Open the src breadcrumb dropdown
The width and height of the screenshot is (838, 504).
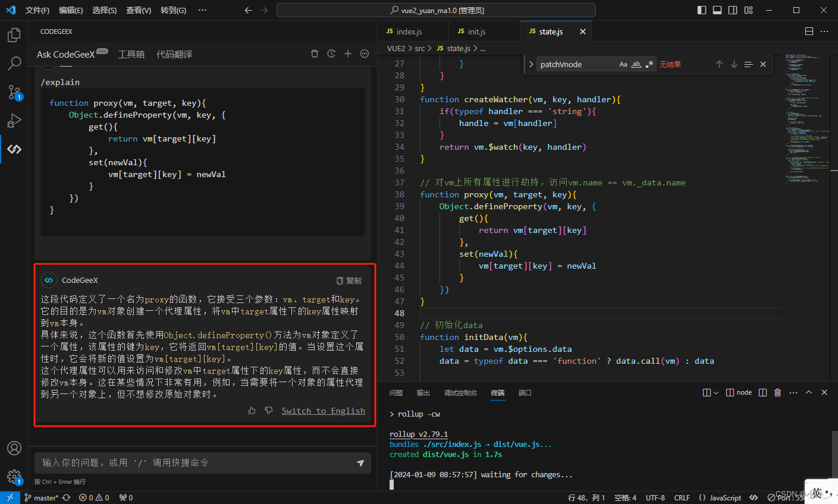click(x=420, y=48)
